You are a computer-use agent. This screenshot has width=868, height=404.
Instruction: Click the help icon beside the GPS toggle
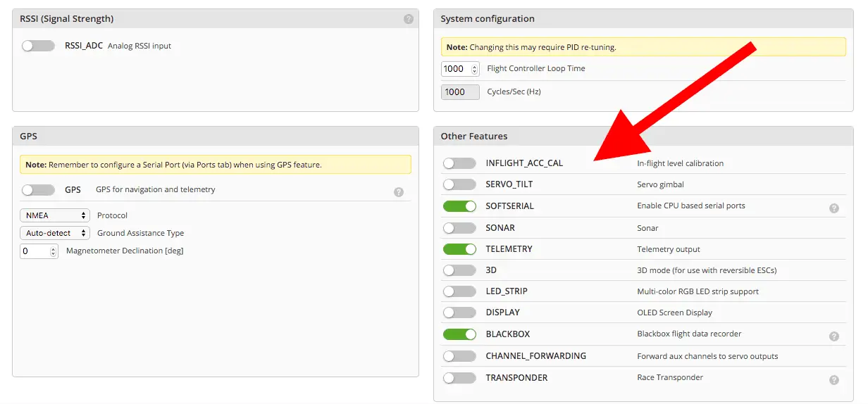tap(399, 191)
